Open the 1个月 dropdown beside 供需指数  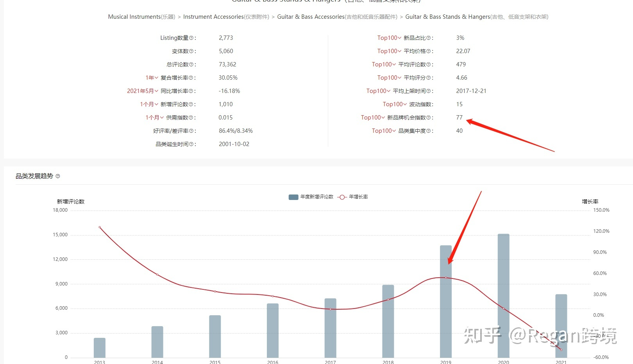pos(154,117)
